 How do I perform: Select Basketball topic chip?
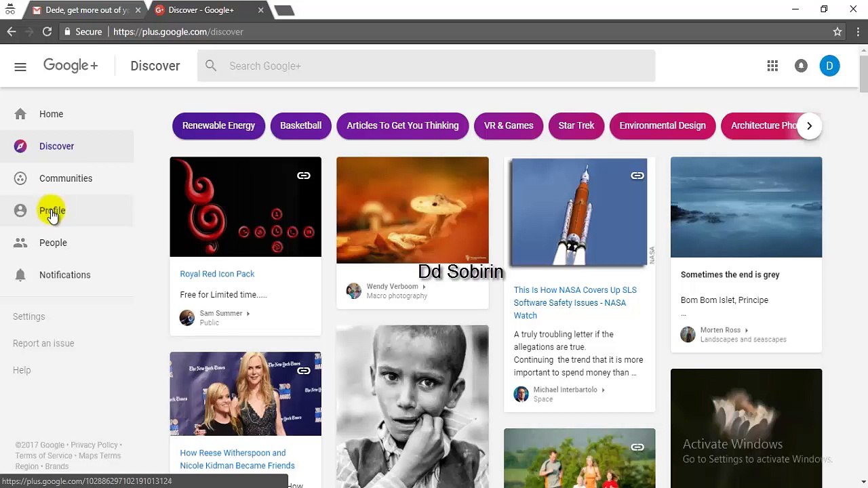(300, 125)
